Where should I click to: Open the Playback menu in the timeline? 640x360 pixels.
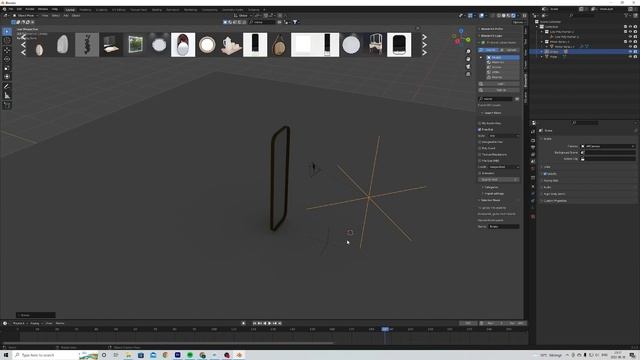pos(19,323)
